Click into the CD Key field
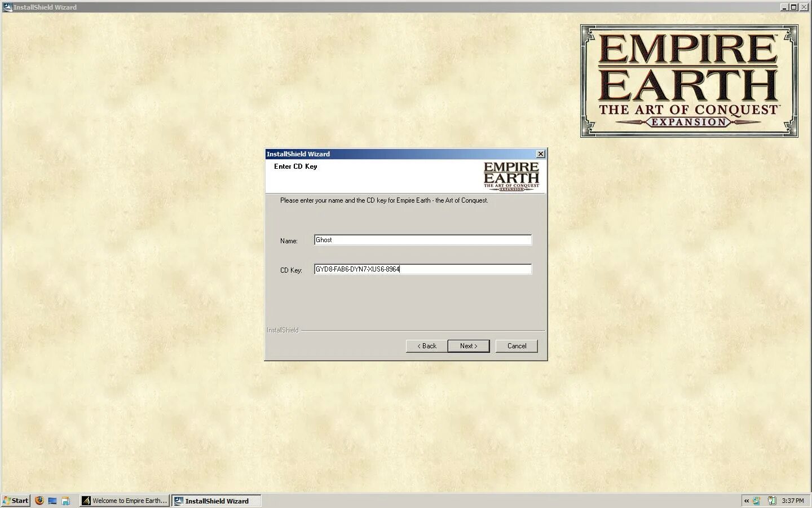The height and width of the screenshot is (508, 812). pos(422,269)
